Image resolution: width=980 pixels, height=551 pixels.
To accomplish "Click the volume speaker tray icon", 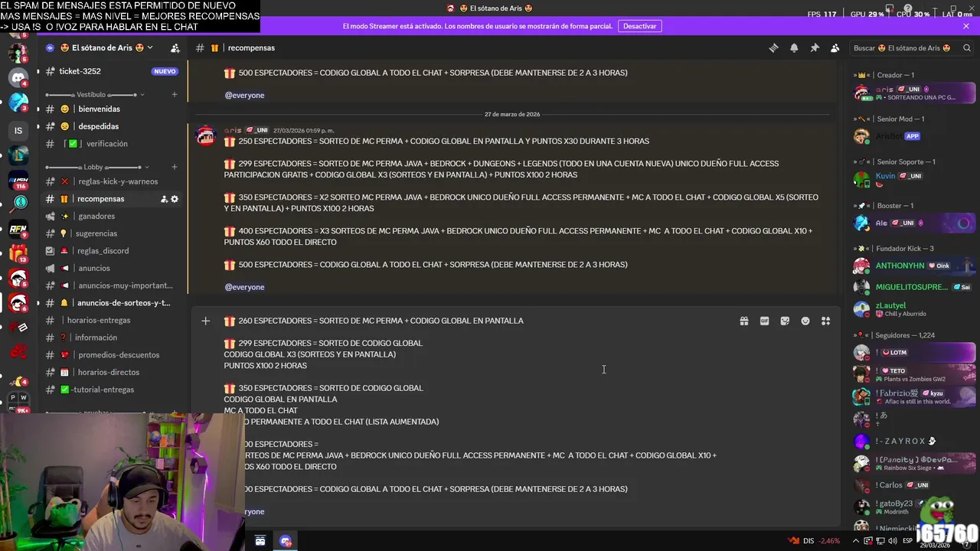I will pos(892,541).
